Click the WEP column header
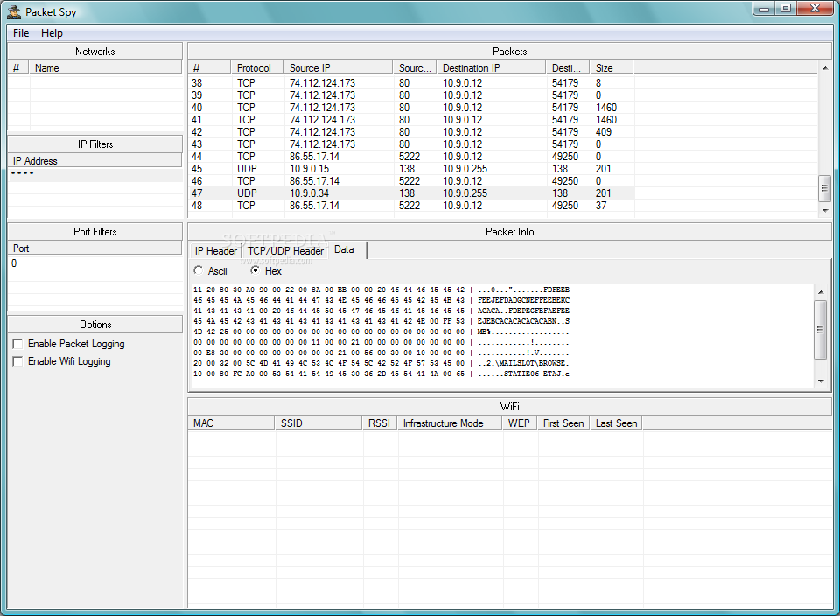 (519, 423)
